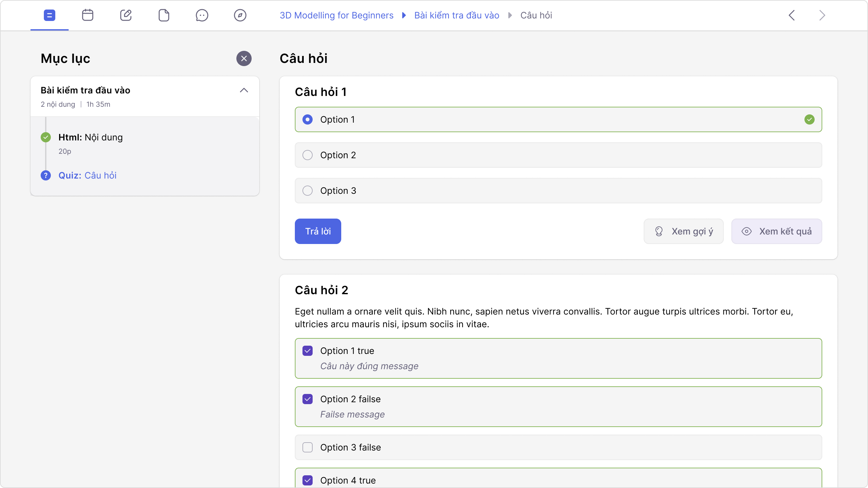
Task: Open Quiz: Câu hỏi item in sidebar
Action: point(87,176)
